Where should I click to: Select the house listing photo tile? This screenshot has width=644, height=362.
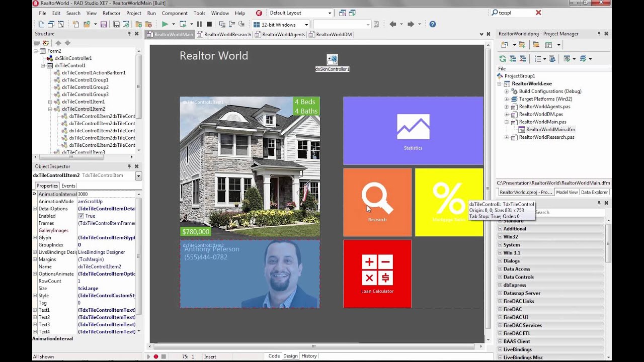point(250,166)
